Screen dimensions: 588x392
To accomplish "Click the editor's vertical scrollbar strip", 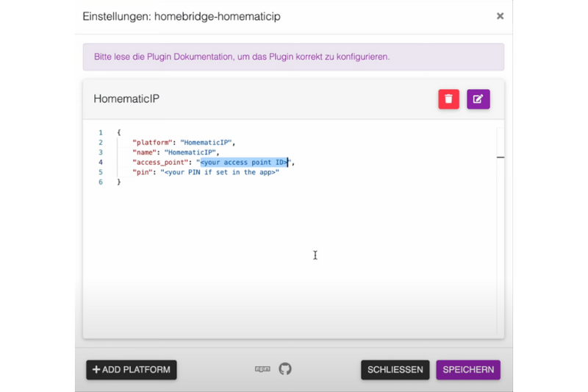I will point(501,231).
